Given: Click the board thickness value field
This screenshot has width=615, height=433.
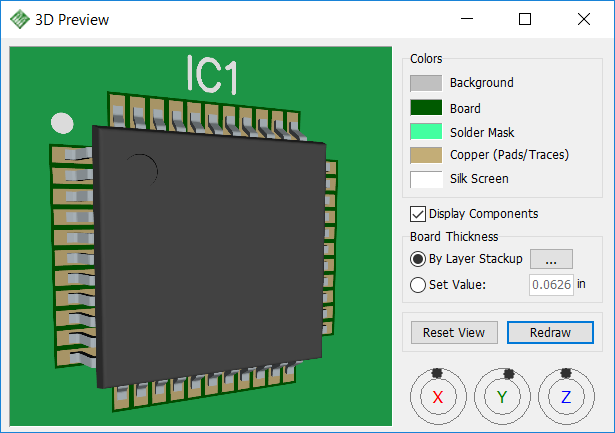Looking at the screenshot, I should (551, 285).
